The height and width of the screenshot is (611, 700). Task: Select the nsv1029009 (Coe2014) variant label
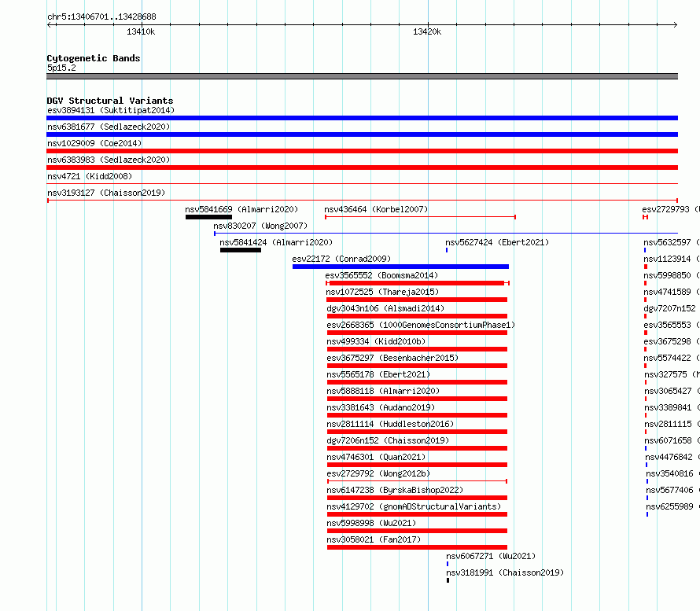(x=94, y=143)
